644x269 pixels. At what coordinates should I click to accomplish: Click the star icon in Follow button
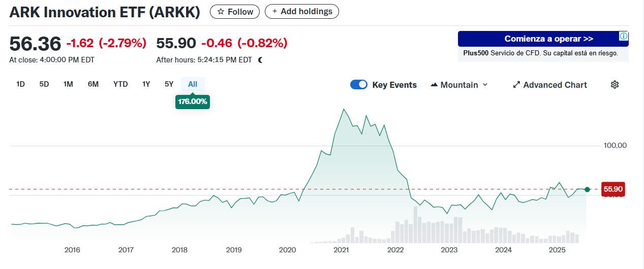221,12
